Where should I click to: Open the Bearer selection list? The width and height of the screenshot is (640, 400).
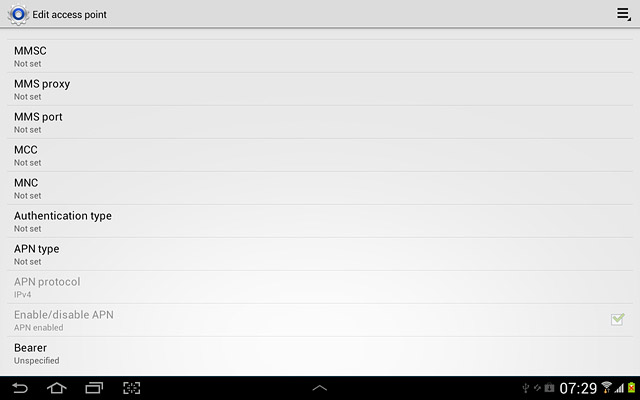click(x=320, y=353)
